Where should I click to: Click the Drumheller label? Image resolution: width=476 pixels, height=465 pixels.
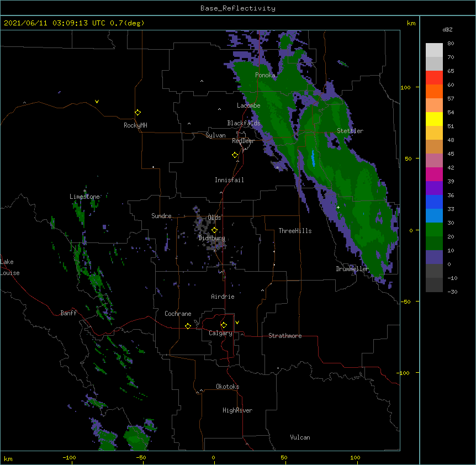352,269
